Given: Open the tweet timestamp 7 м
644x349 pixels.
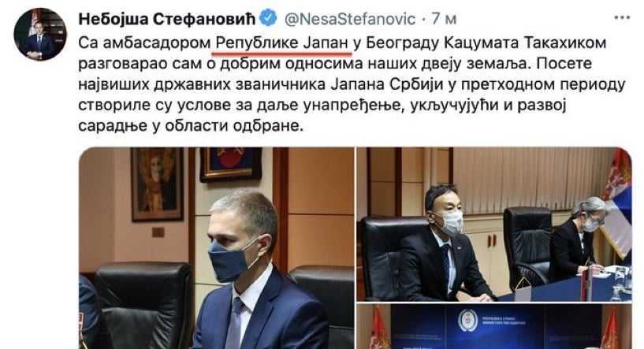Looking at the screenshot, I should (444, 19).
